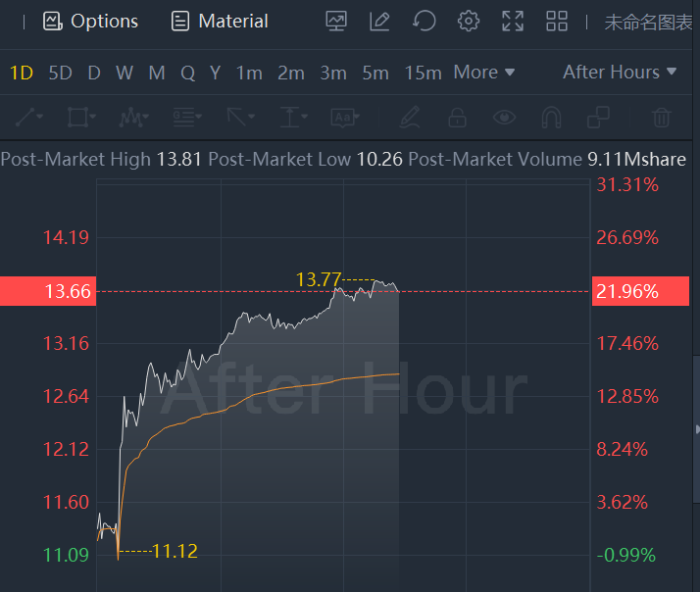Click the 13.66 current price label

[x=48, y=291]
